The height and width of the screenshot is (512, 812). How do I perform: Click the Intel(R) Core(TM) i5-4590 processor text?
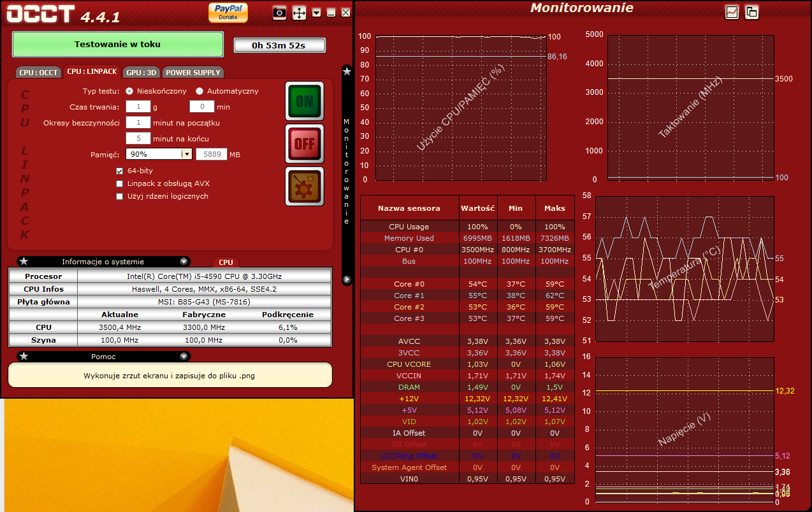click(x=205, y=276)
